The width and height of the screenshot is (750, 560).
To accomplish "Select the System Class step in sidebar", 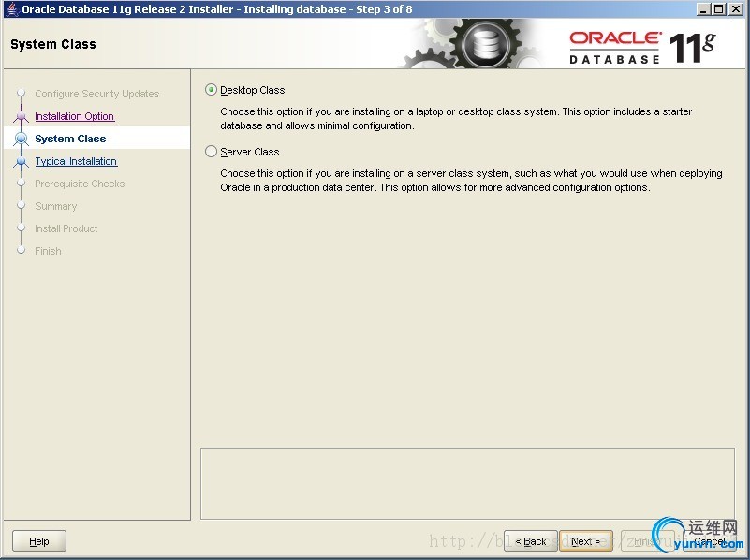I will [x=96, y=139].
